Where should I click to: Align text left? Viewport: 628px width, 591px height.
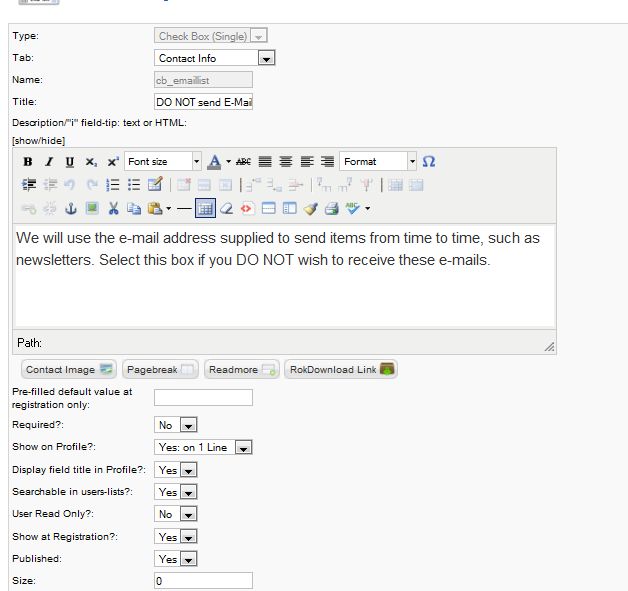click(307, 162)
